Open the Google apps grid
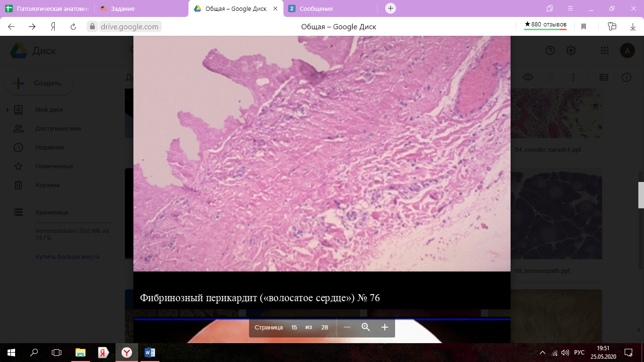644x362 pixels. pos(605,50)
